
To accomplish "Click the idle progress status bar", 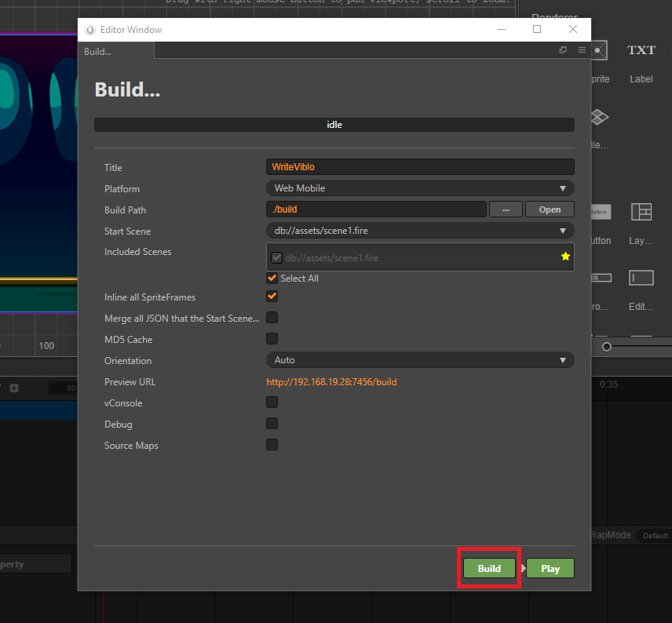I will coord(334,125).
